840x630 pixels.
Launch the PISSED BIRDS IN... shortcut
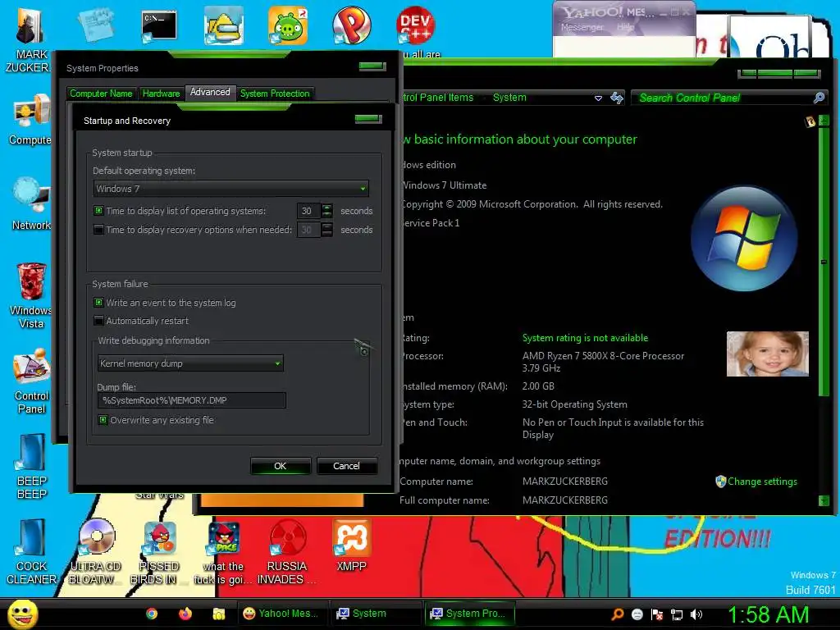[x=159, y=551]
